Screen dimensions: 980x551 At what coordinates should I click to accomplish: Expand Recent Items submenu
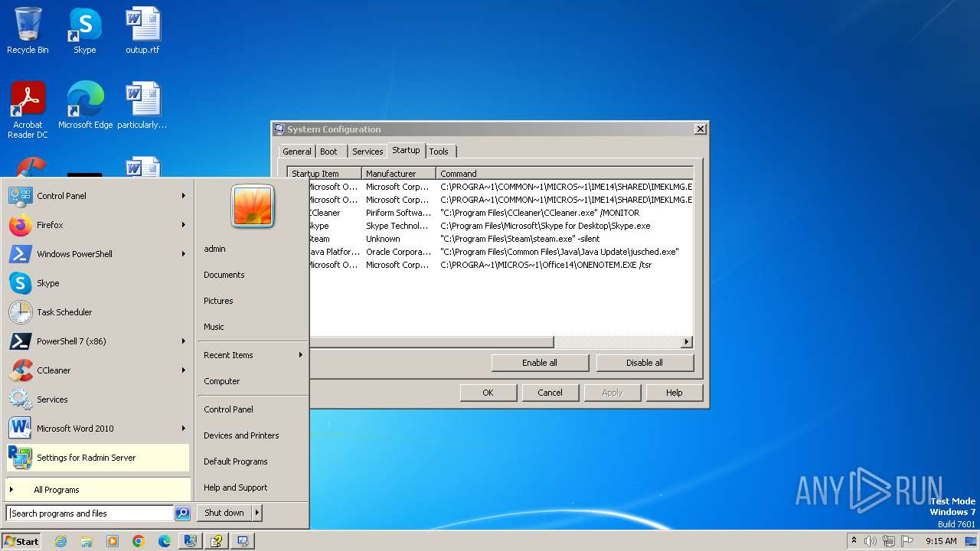point(253,355)
